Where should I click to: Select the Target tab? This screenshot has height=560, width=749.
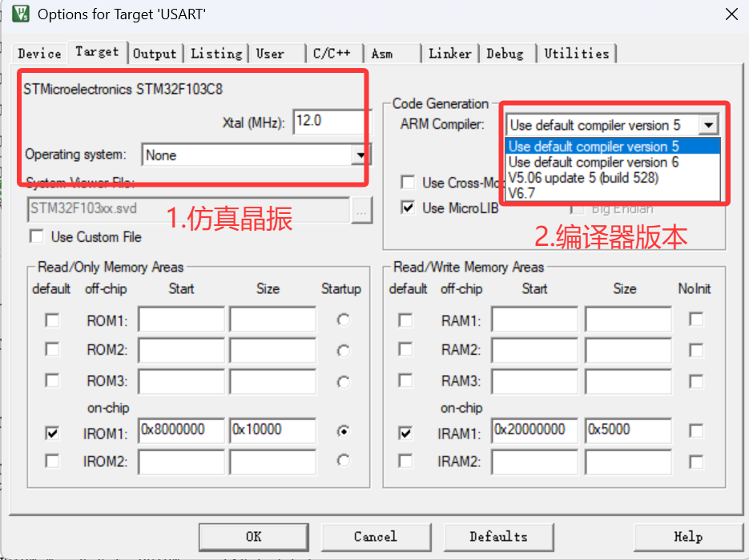[x=98, y=51]
